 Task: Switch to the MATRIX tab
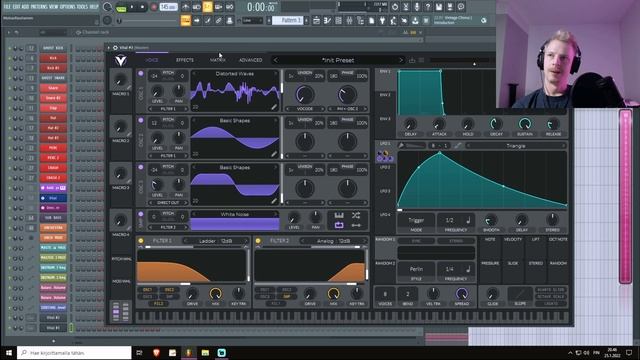click(x=218, y=60)
